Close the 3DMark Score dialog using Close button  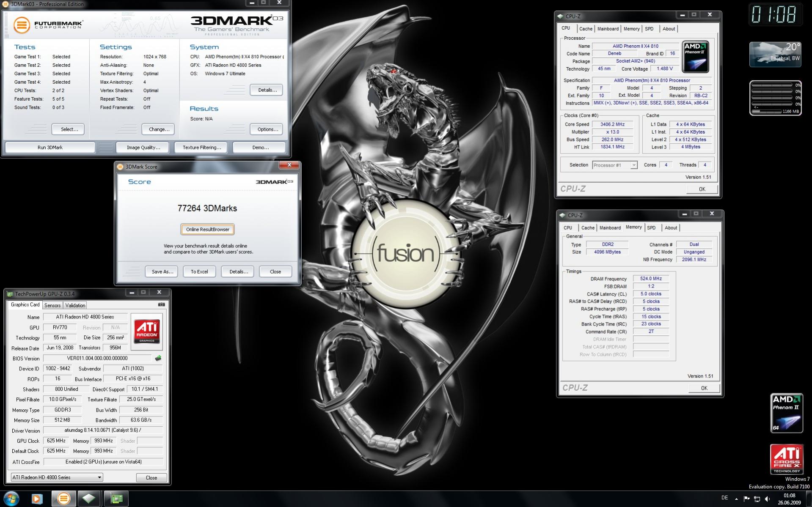click(275, 272)
